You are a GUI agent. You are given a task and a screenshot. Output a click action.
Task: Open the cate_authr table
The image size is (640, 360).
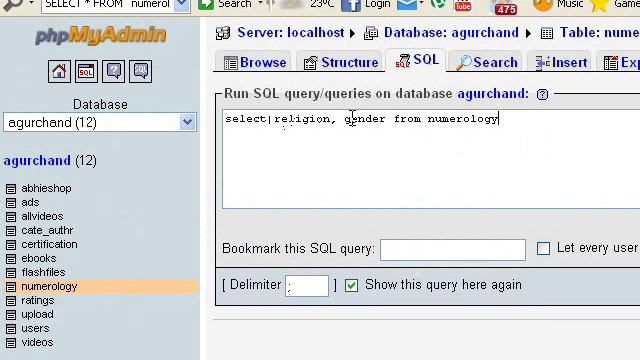[x=47, y=231]
